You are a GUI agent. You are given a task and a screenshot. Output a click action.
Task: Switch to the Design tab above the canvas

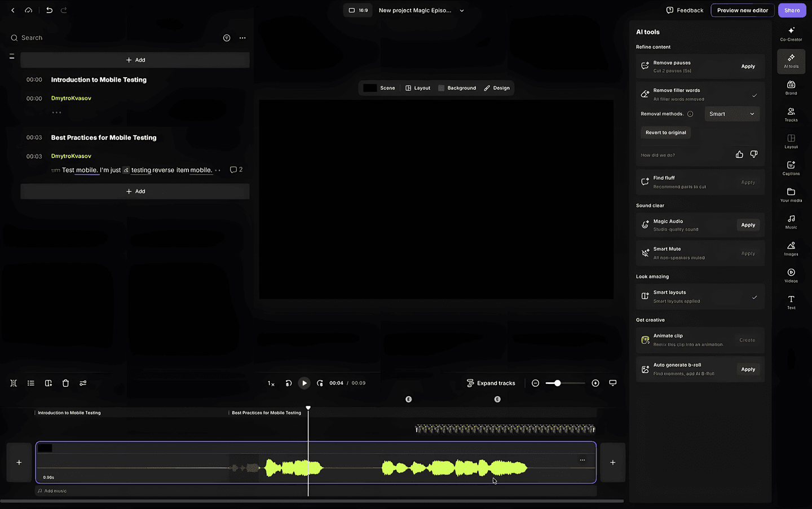tap(497, 88)
